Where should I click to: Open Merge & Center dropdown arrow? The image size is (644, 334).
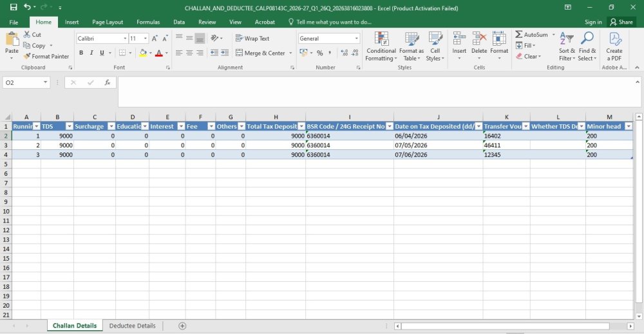[290, 53]
